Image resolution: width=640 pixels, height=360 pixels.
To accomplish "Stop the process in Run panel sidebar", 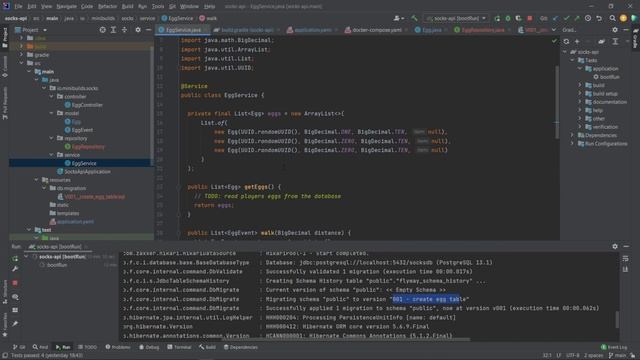I will 15,283.
